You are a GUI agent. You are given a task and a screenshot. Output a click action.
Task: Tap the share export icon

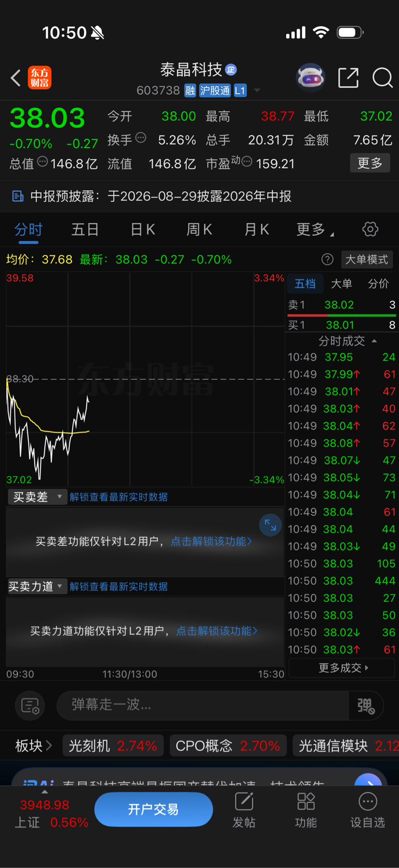point(348,78)
